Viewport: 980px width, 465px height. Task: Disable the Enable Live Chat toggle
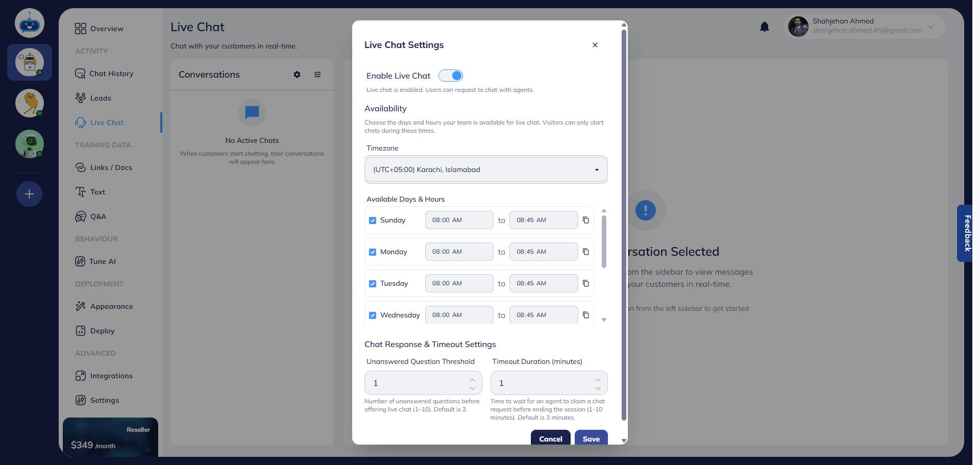pyautogui.click(x=451, y=75)
